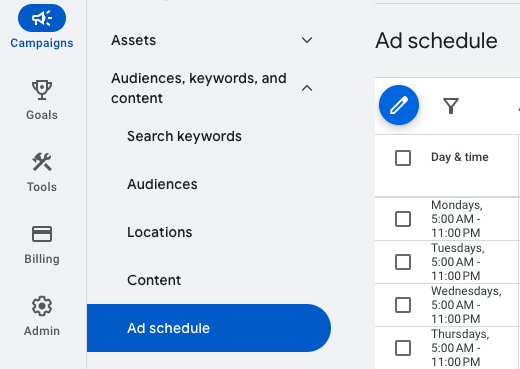Select all rows via header checkbox
This screenshot has width=520, height=369.
[x=403, y=158]
